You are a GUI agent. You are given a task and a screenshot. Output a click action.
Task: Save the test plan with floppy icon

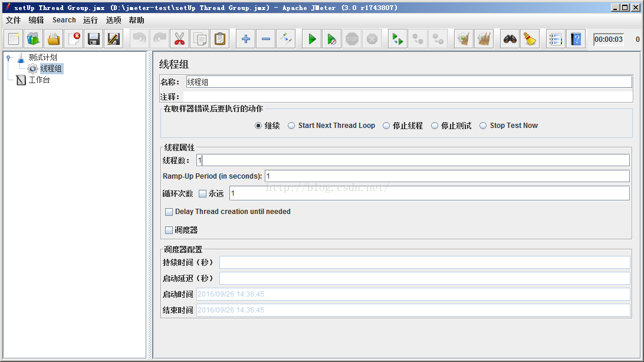click(94, 39)
